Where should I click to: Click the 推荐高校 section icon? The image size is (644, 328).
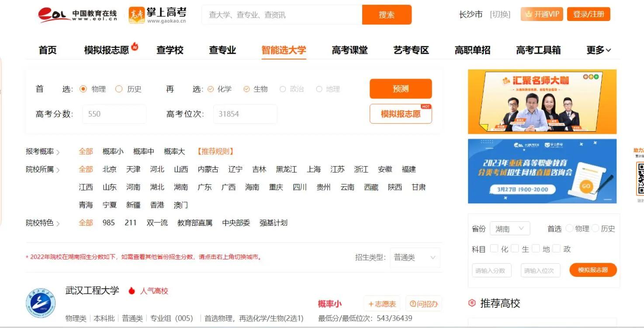click(472, 303)
